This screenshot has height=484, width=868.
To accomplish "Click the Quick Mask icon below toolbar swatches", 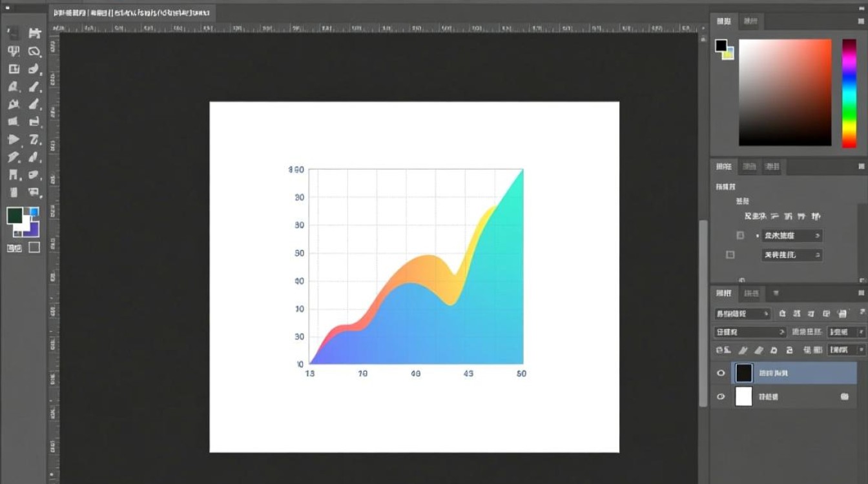I will [14, 248].
